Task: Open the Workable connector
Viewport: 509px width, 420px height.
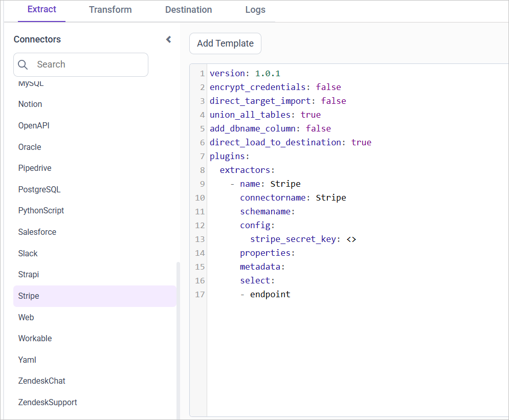Action: [x=35, y=338]
